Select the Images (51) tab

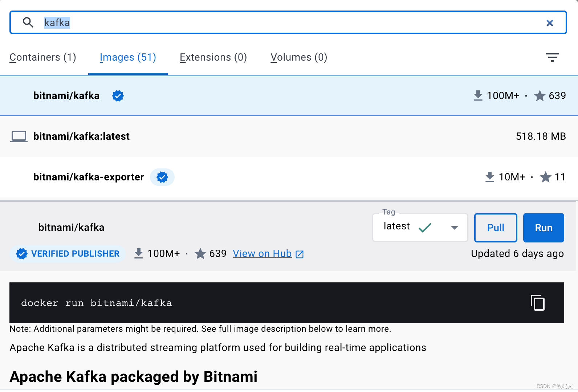tap(128, 57)
